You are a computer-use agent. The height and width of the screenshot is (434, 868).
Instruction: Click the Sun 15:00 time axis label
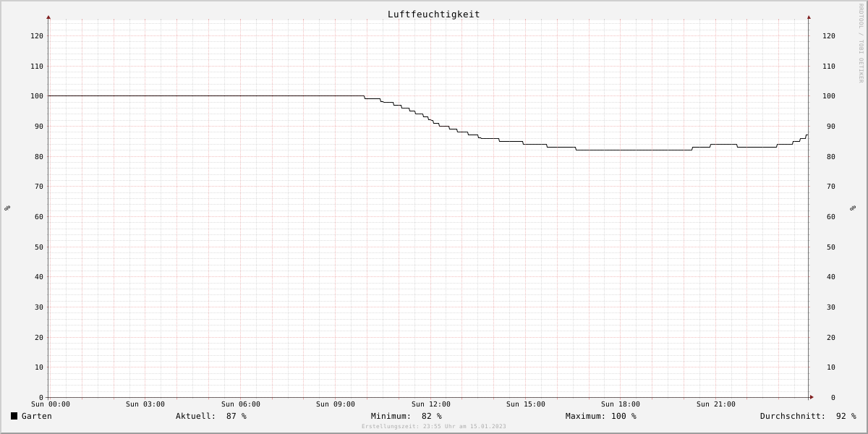pyautogui.click(x=526, y=404)
